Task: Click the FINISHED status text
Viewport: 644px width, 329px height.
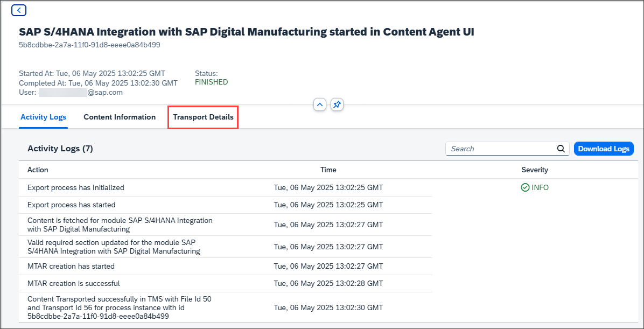Action: point(211,82)
